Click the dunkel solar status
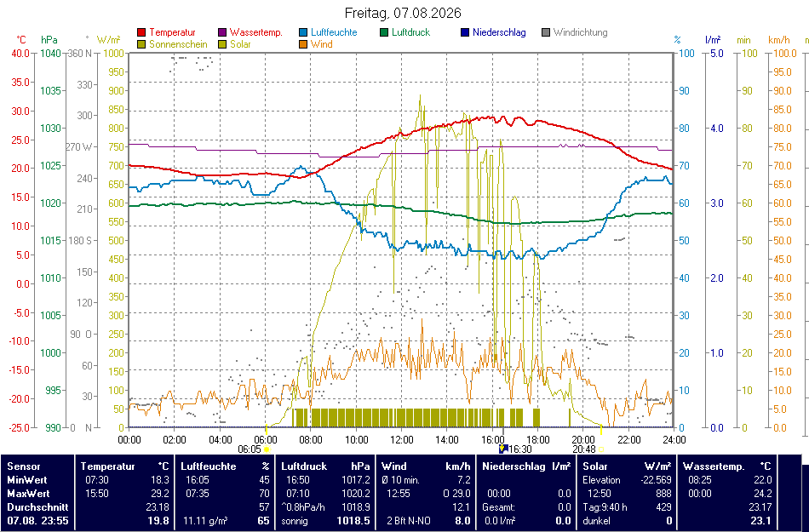The height and width of the screenshot is (532, 809). 596,521
